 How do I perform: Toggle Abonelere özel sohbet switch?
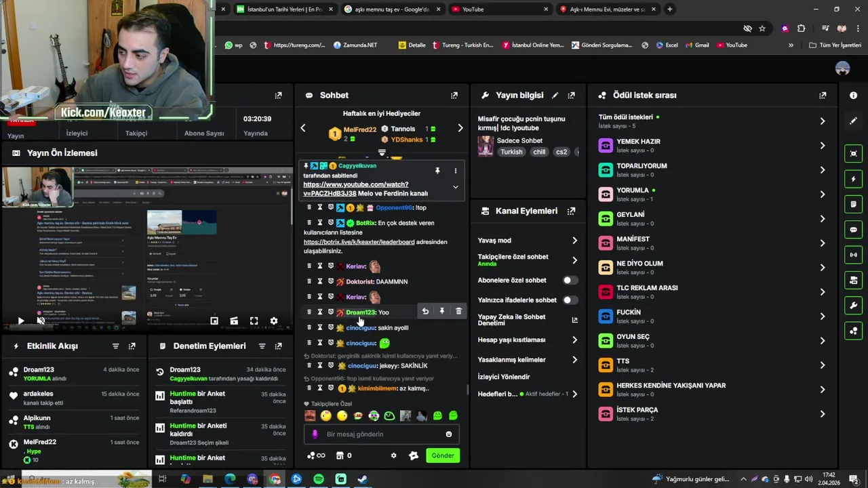pos(570,280)
